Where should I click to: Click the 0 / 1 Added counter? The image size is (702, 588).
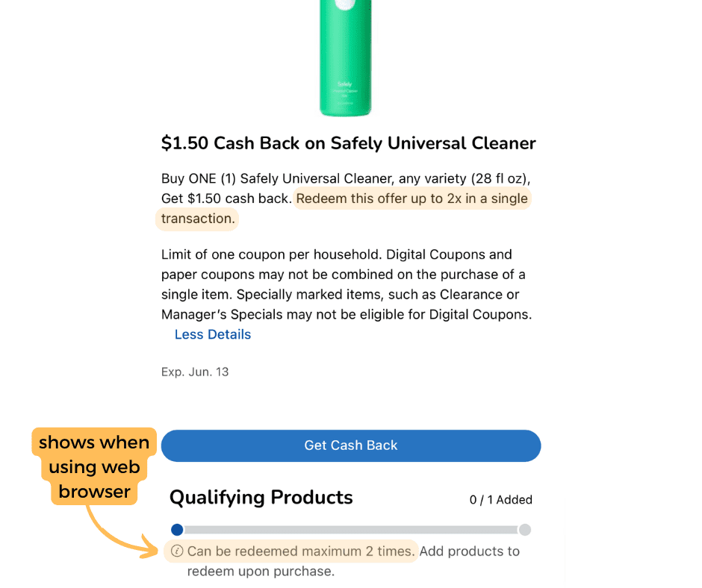coord(500,500)
